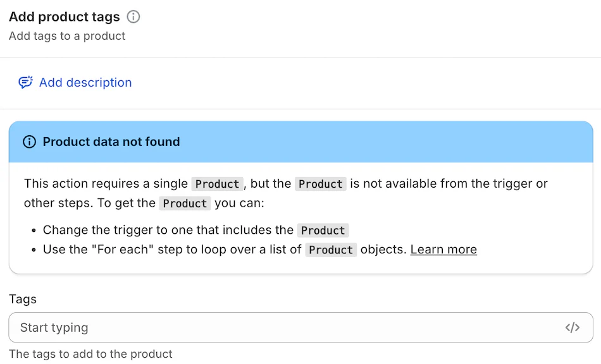Image resolution: width=601 pixels, height=364 pixels.
Task: Open the variable picker icon in Tags field
Action: [x=572, y=327]
